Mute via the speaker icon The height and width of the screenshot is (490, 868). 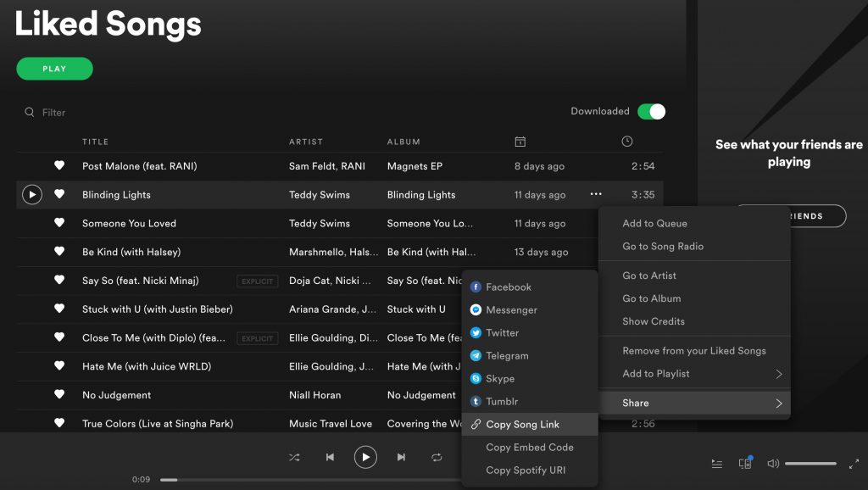click(x=773, y=464)
